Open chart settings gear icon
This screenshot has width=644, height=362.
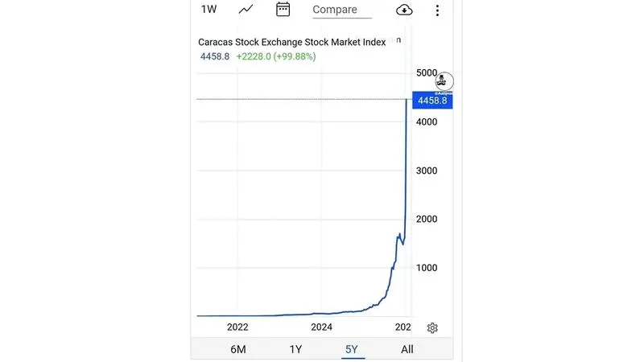coord(432,327)
